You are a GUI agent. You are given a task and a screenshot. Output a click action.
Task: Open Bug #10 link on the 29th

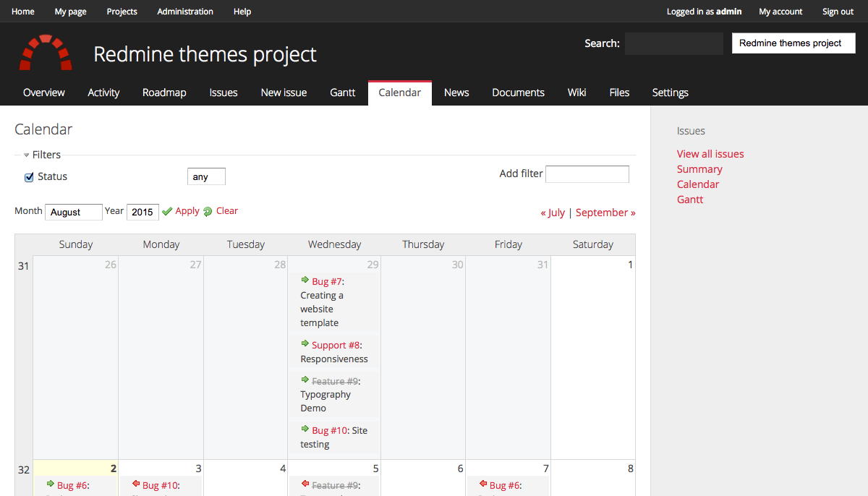click(329, 430)
